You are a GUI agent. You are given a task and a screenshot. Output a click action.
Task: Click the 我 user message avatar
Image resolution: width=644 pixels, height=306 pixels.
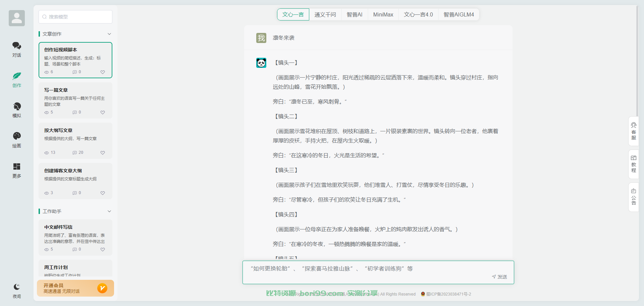point(261,38)
